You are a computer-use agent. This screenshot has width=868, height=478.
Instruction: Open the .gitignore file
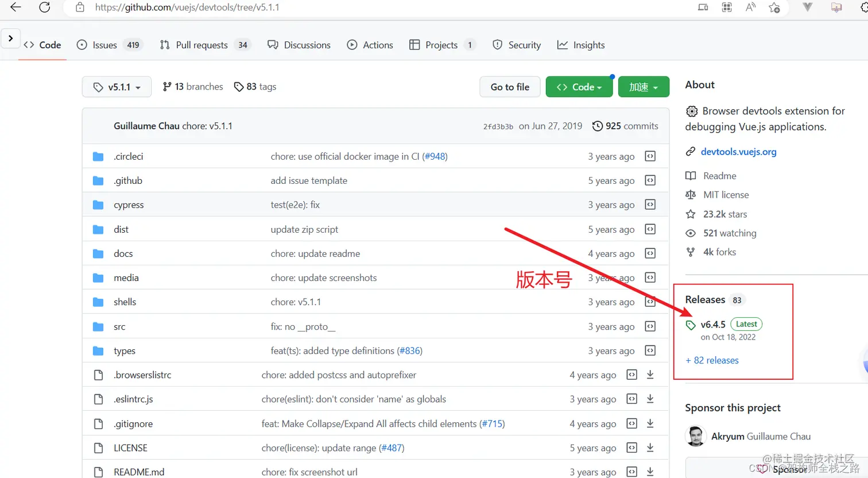point(133,423)
